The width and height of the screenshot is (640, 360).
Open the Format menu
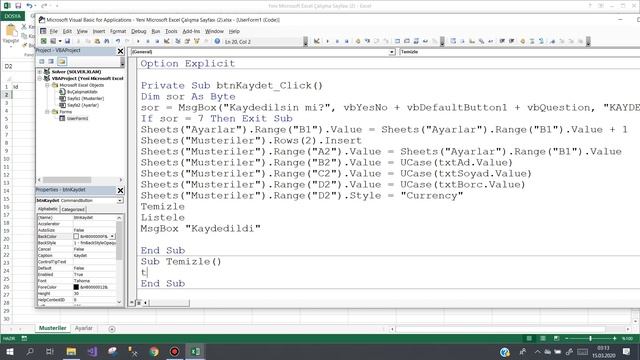pos(118,31)
